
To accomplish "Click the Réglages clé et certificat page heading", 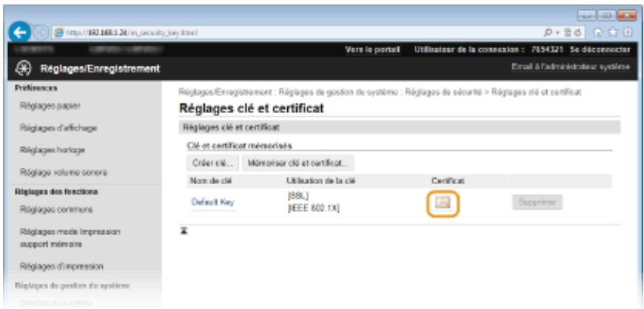I will (x=252, y=109).
